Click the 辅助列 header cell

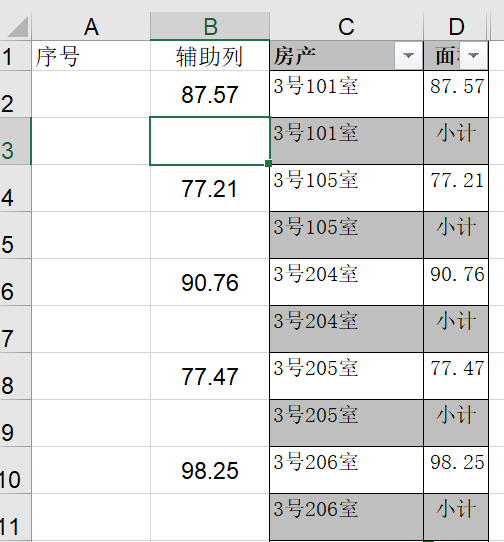[x=210, y=56]
